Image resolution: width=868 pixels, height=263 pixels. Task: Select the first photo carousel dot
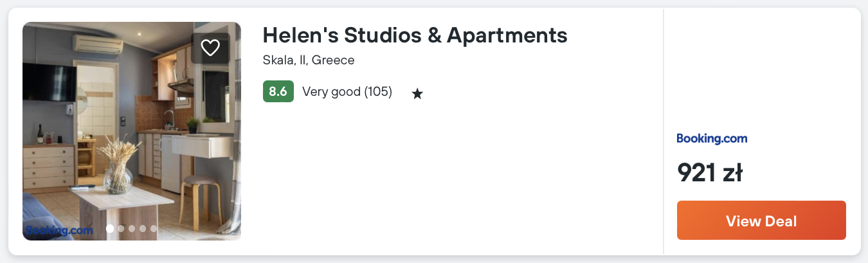coord(110,228)
